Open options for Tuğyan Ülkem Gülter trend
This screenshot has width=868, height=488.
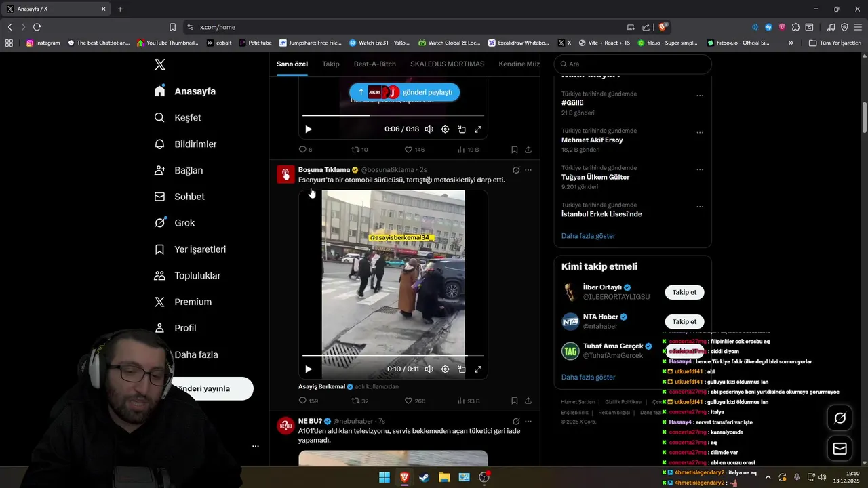[700, 169]
